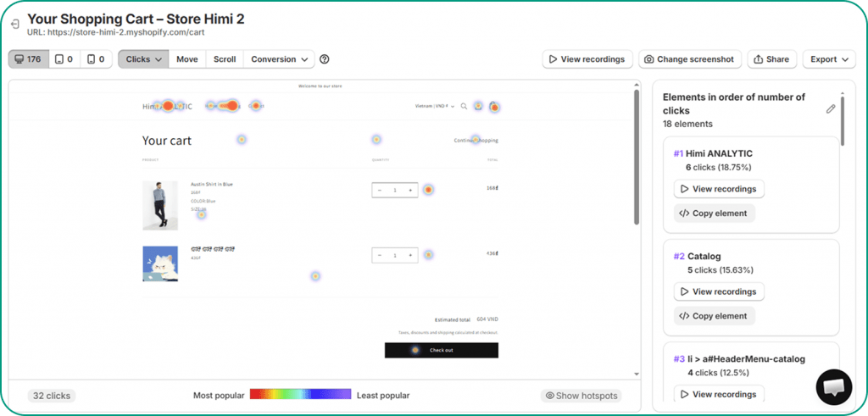868x416 pixels.
Task: Switch to the Scroll heatmap tab
Action: tap(225, 59)
